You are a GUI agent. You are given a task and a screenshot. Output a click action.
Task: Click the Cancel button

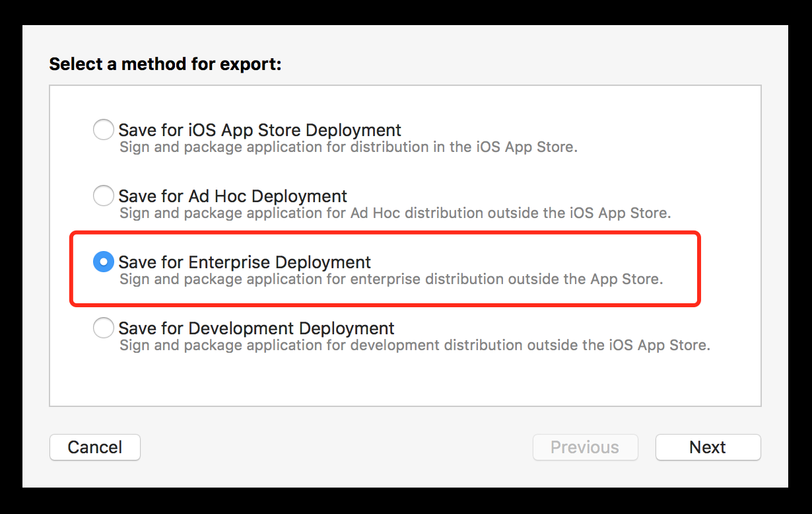[94, 447]
